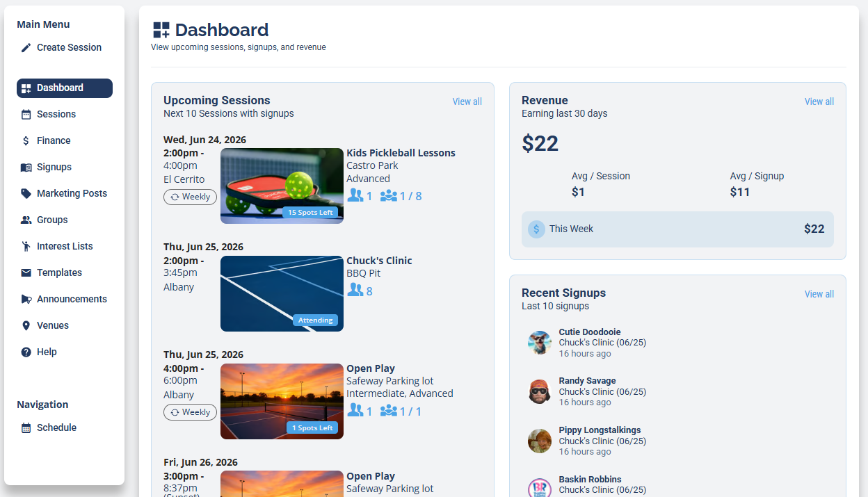Click the This Week revenue row
The height and width of the screenshot is (497, 868).
coord(677,229)
